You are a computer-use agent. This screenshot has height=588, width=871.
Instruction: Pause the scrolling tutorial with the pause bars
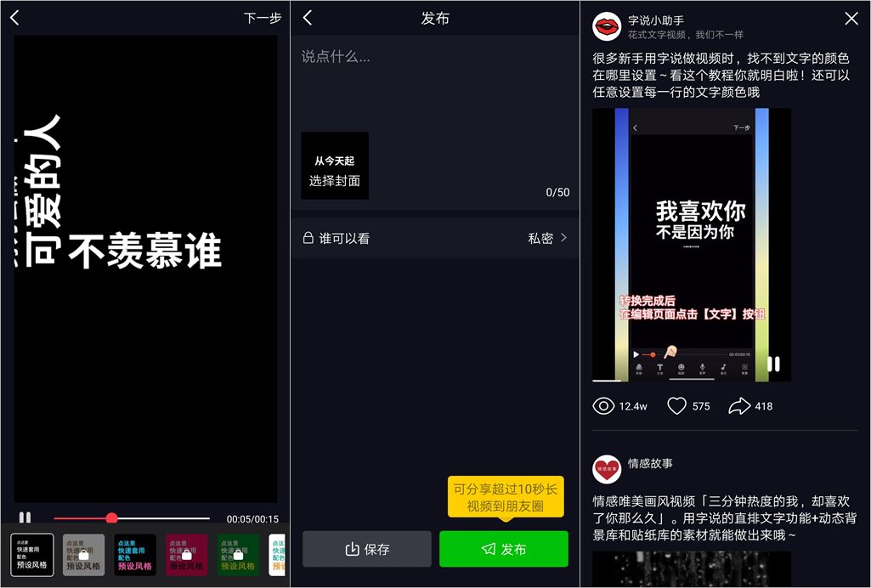point(773,364)
